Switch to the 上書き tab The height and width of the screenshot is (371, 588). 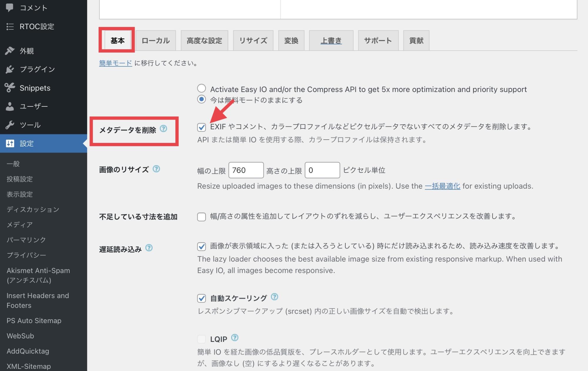[x=331, y=40]
